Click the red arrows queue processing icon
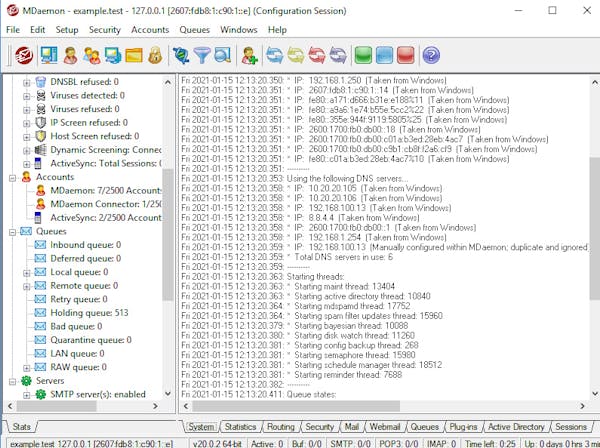The image size is (600, 448). (317, 55)
